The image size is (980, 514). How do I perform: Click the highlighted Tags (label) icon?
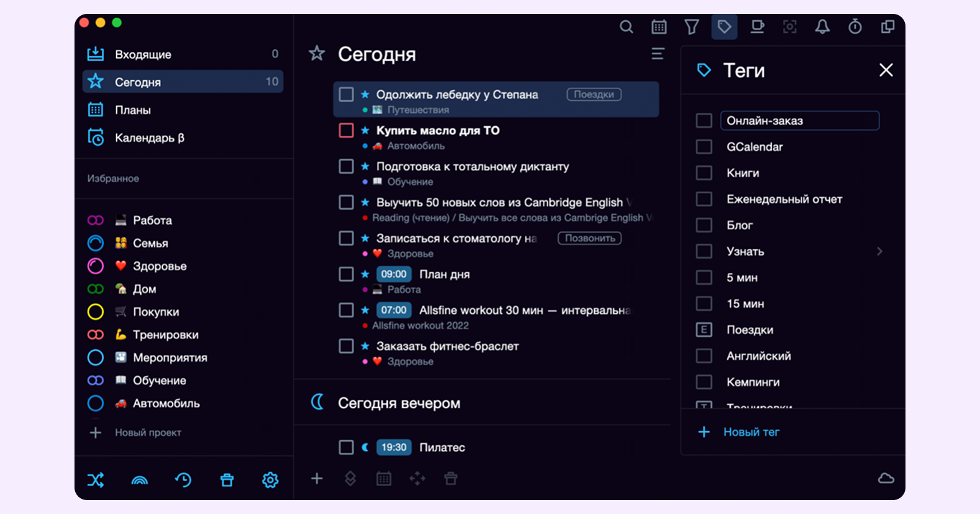[724, 27]
